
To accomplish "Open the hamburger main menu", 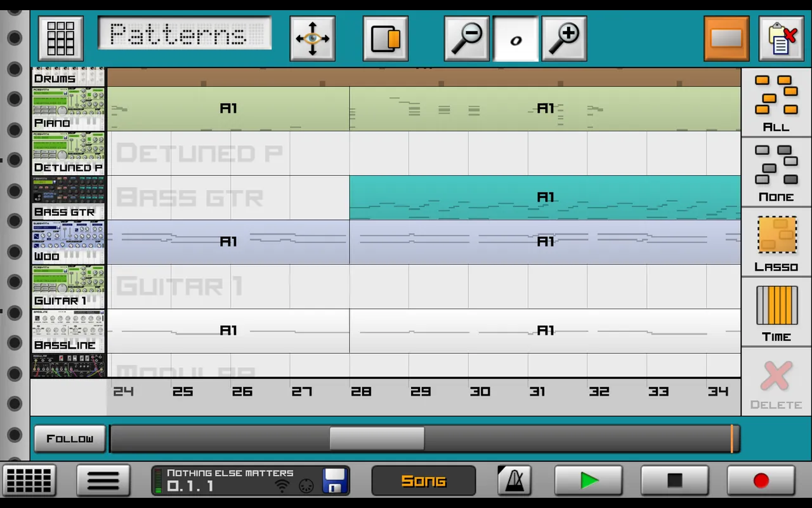I will coord(103,481).
